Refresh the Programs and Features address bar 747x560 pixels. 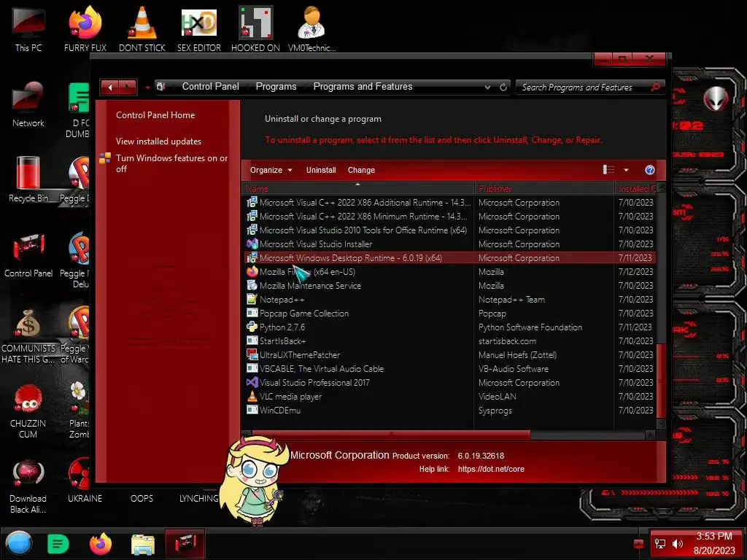[x=503, y=87]
